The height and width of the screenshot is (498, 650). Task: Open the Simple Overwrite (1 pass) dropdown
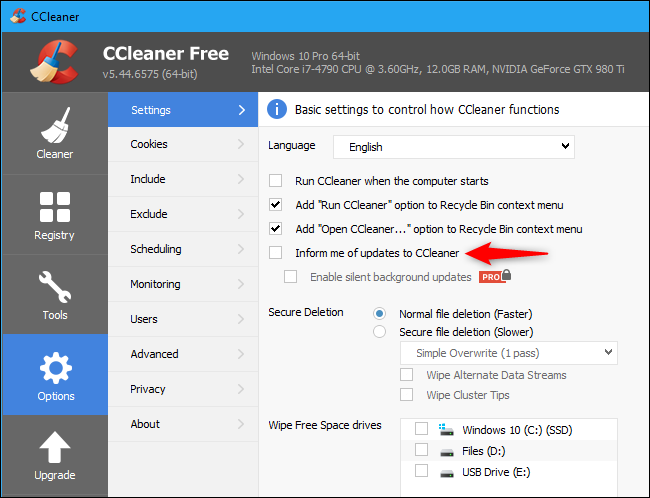coord(509,353)
